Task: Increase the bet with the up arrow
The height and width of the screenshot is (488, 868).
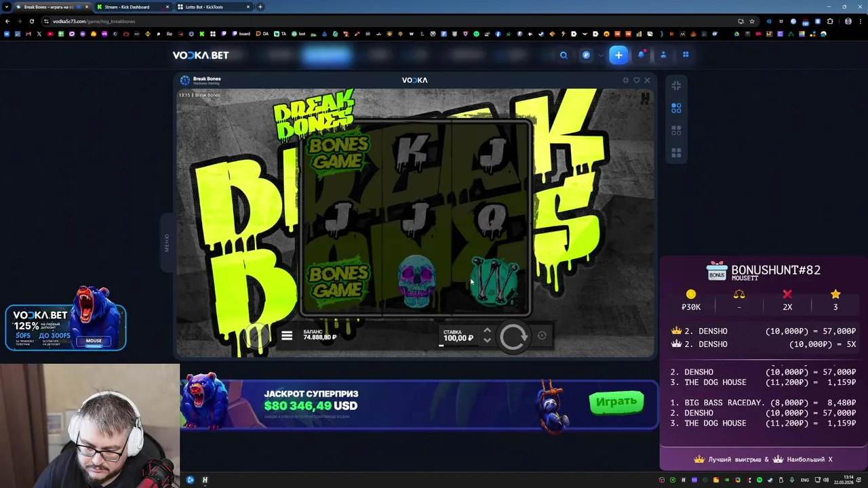Action: [x=487, y=331]
